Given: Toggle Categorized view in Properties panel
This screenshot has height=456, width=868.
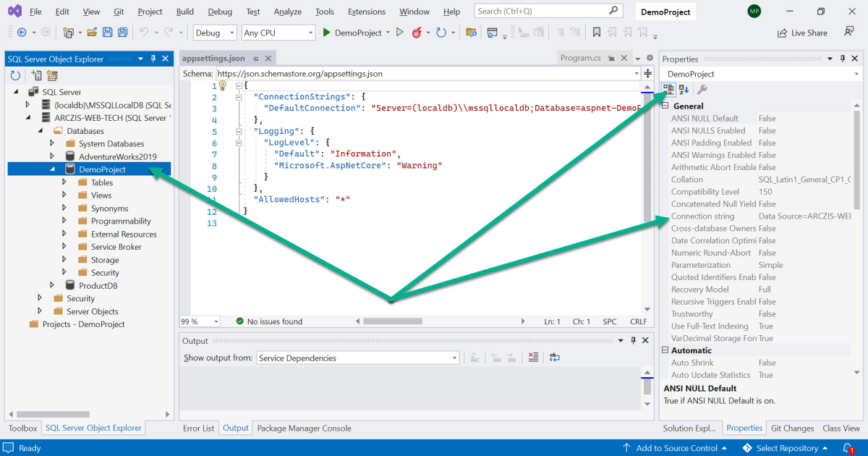Looking at the screenshot, I should click(668, 89).
